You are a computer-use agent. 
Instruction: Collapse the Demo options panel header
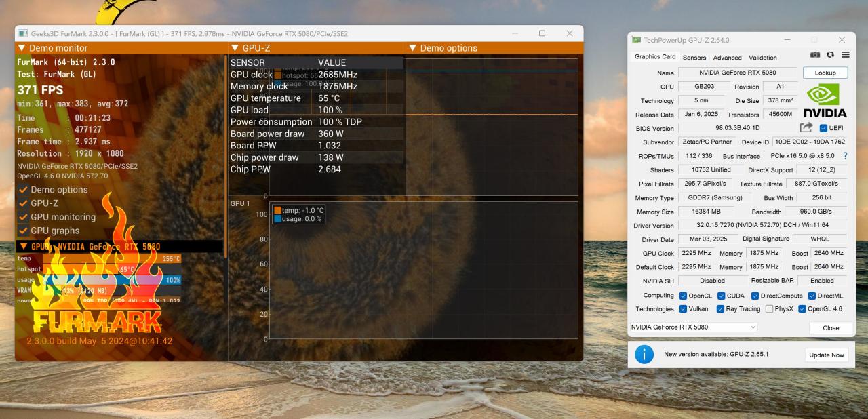click(412, 48)
